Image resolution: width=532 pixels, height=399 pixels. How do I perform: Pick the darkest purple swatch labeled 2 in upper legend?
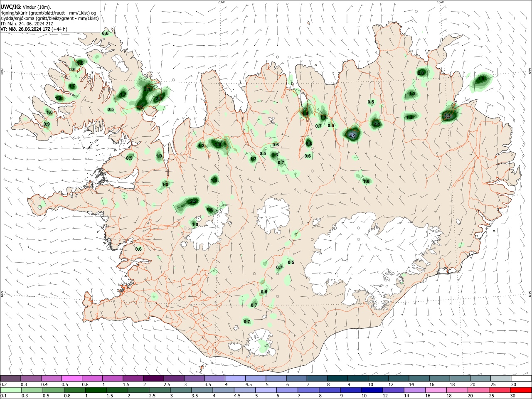tap(153, 378)
